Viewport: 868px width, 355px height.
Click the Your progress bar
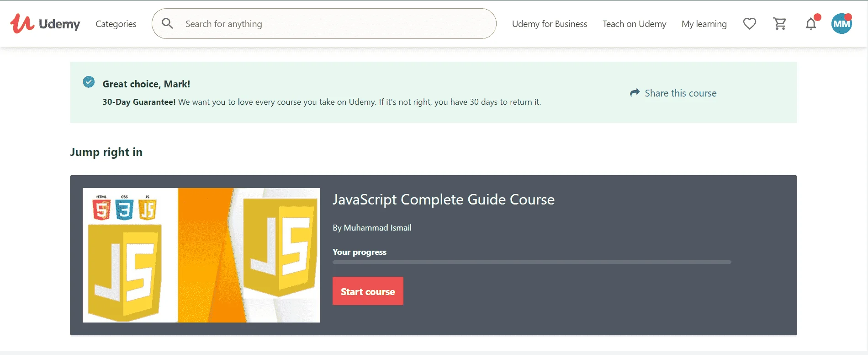pos(532,262)
